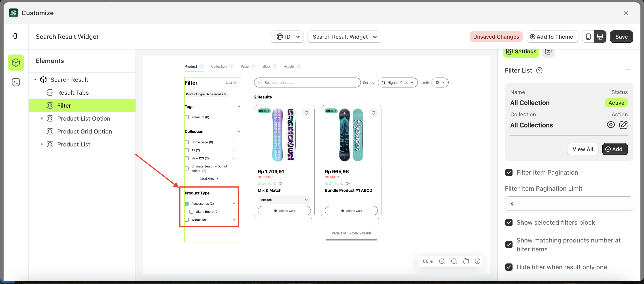644x284 pixels.
Task: Open the Highest Price sort dropdown
Action: pyautogui.click(x=398, y=83)
